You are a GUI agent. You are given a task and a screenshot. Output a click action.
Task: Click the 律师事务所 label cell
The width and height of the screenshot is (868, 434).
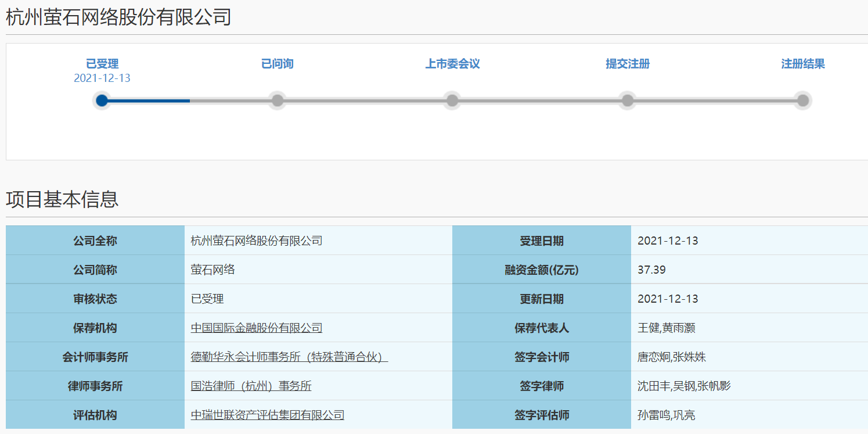(95, 386)
